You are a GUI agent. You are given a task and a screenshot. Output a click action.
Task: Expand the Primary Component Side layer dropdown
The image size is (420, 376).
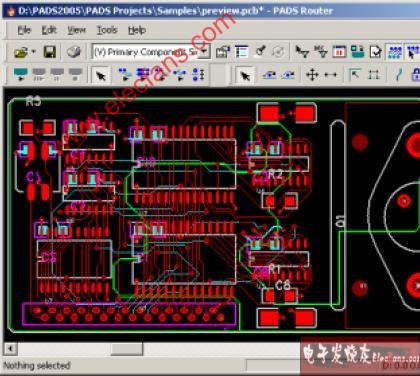[204, 52]
